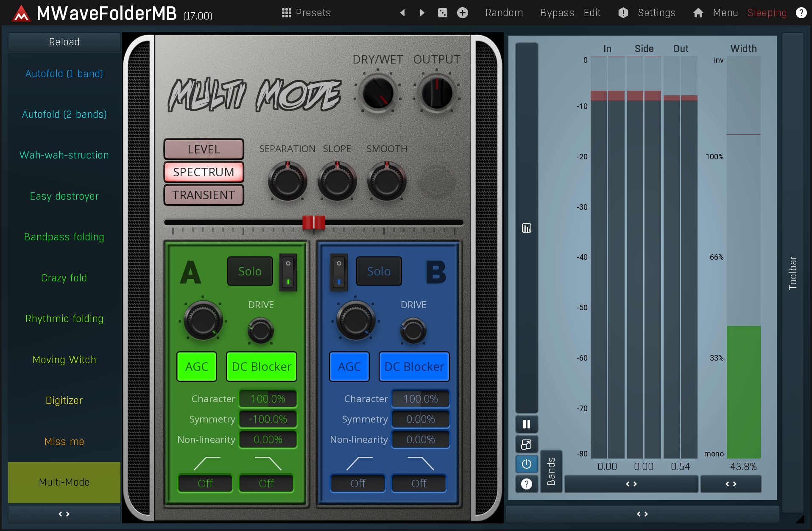
Task: Click the meter popup window icon
Action: coord(526,444)
